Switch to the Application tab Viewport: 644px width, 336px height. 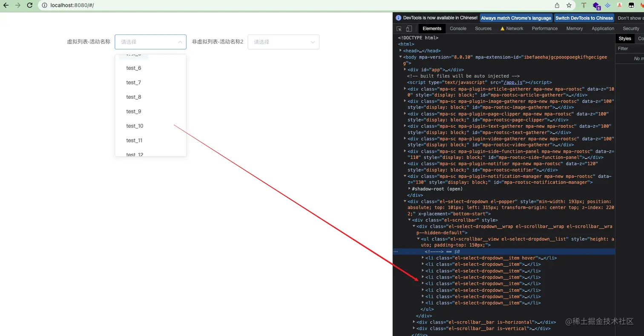coord(603,29)
